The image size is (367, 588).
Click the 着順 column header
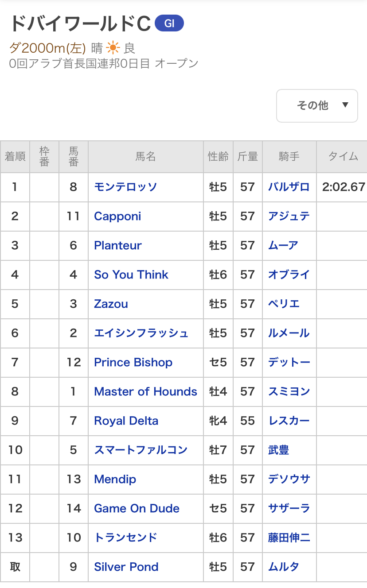coord(15,157)
